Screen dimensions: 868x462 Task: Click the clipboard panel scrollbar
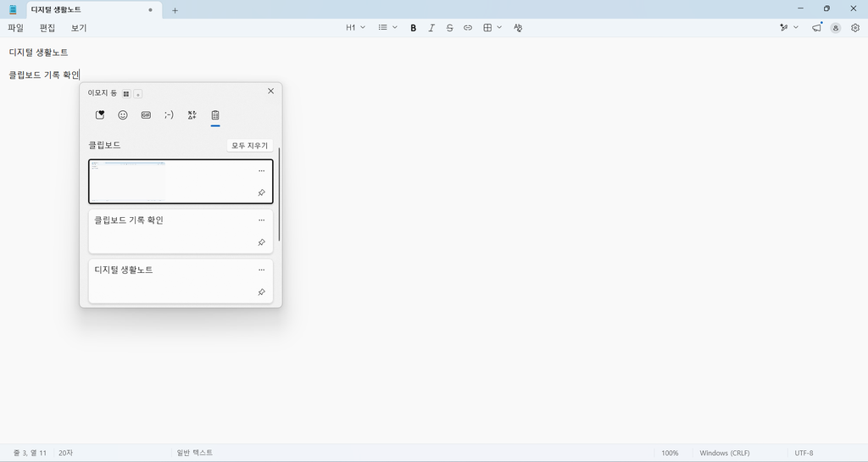click(279, 194)
